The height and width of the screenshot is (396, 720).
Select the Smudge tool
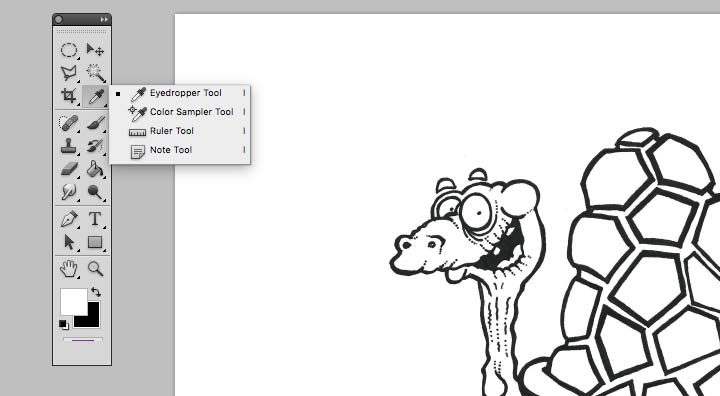(x=69, y=192)
